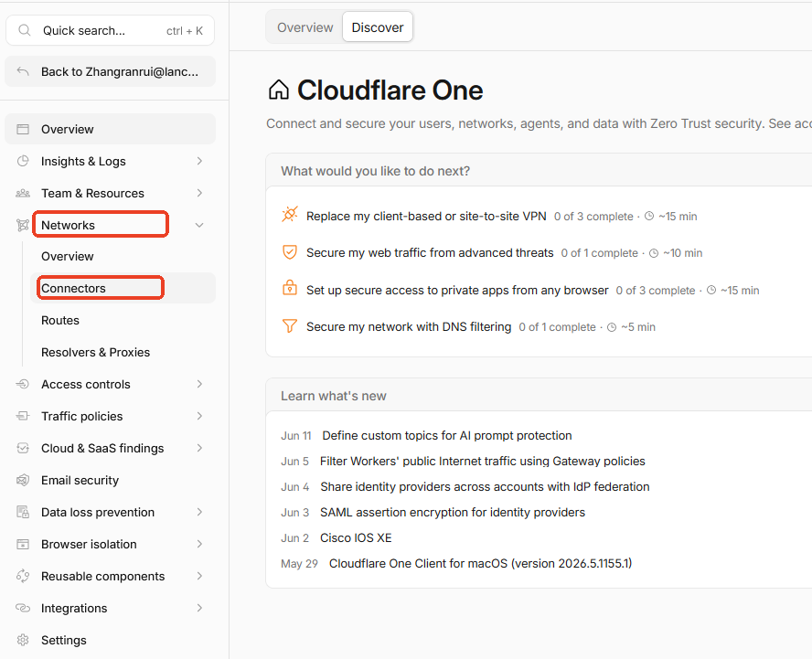Click the Reusable components icon
The height and width of the screenshot is (659, 812).
pos(23,576)
